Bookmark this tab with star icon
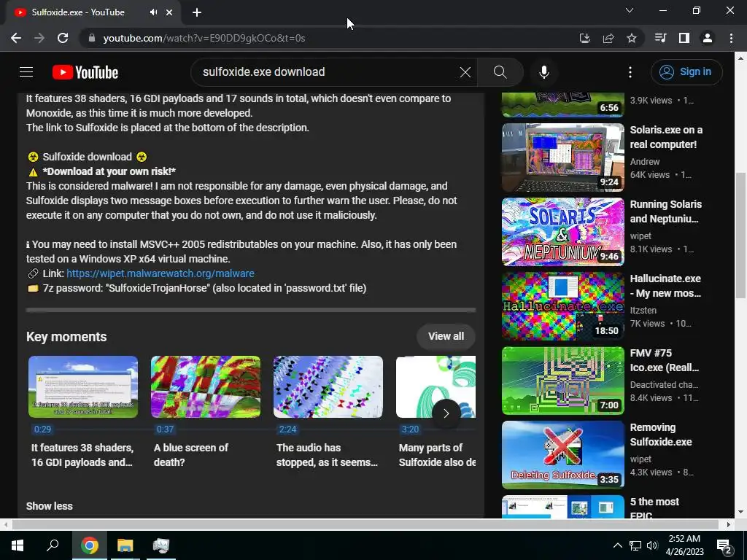The width and height of the screenshot is (747, 560). (x=632, y=38)
